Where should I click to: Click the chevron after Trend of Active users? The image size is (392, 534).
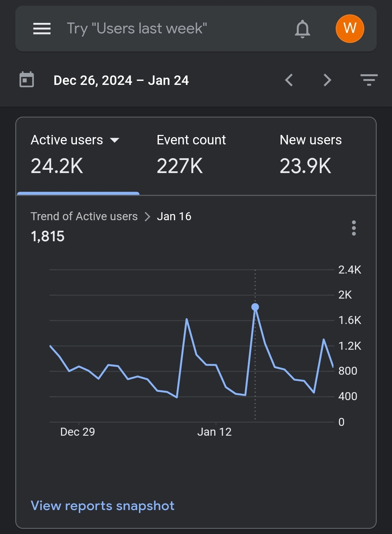click(147, 217)
